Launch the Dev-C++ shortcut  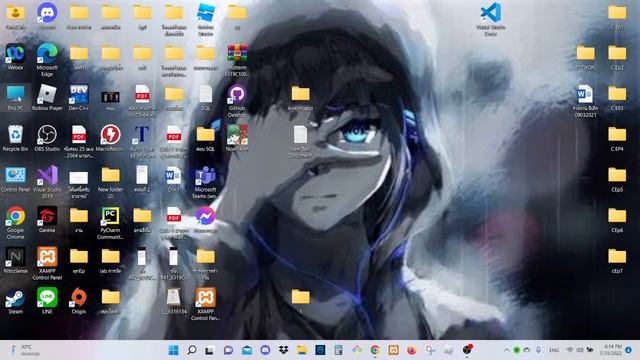pyautogui.click(x=79, y=98)
